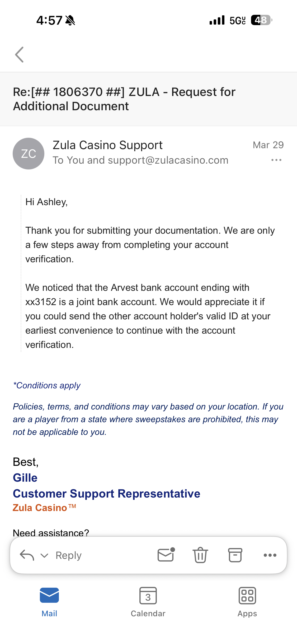The width and height of the screenshot is (297, 644).
Task: Tap the ZC sender avatar
Action: (29, 154)
